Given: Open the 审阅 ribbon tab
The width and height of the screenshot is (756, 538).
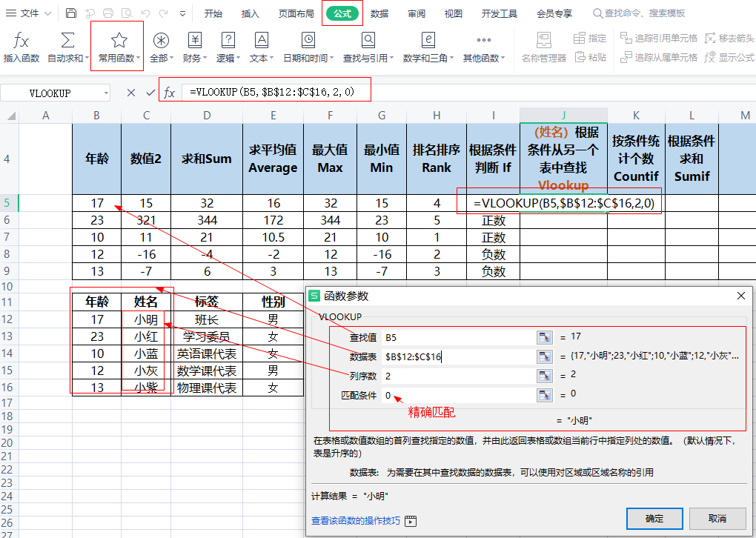Looking at the screenshot, I should (x=417, y=13).
